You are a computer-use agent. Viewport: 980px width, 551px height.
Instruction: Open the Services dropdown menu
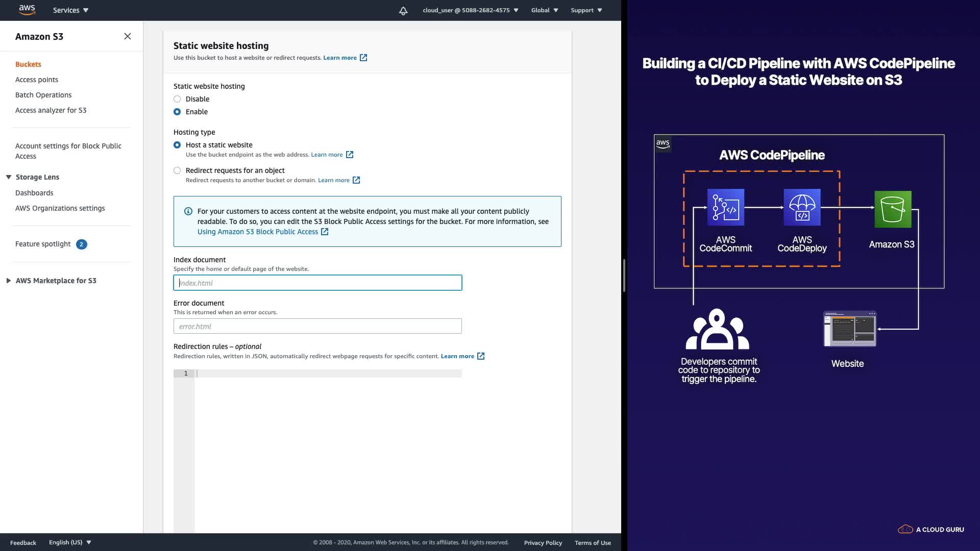click(70, 10)
